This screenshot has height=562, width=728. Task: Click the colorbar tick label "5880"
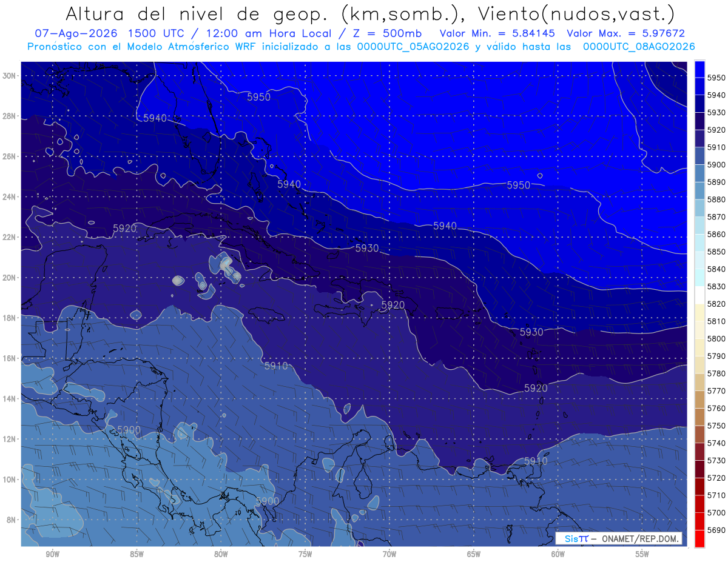pyautogui.click(x=716, y=199)
